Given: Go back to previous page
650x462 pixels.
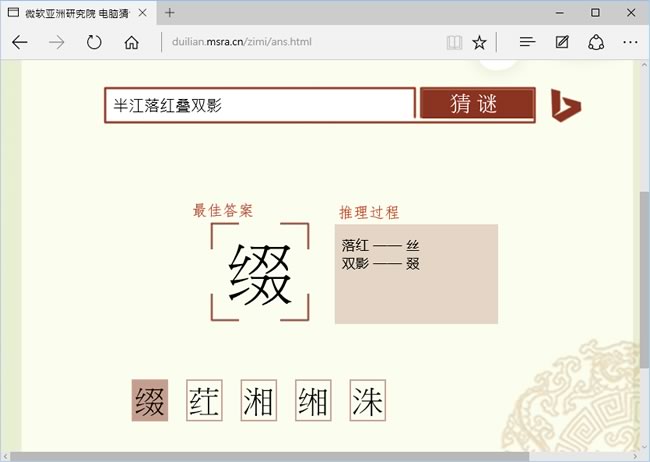Looking at the screenshot, I should (x=19, y=42).
